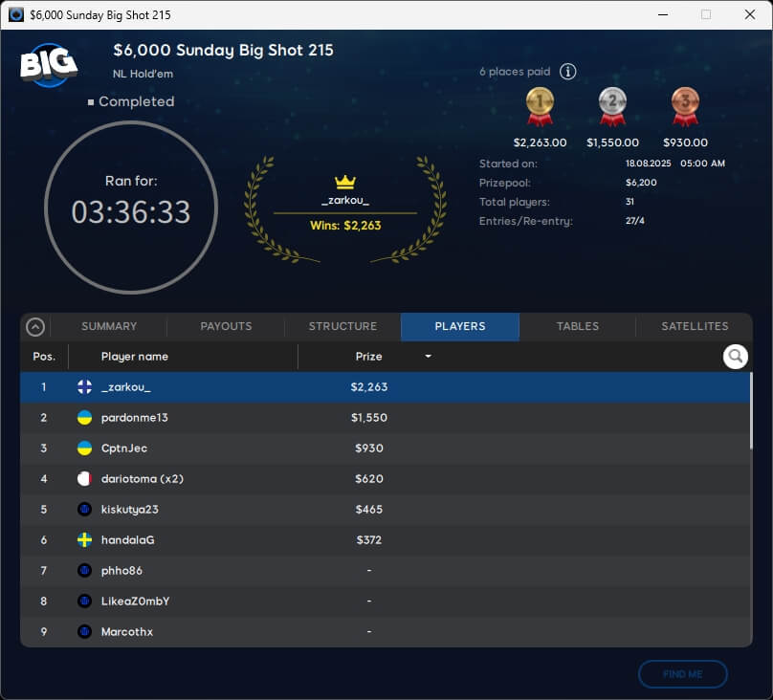View the Structure tab
This screenshot has width=773, height=700.
(342, 326)
